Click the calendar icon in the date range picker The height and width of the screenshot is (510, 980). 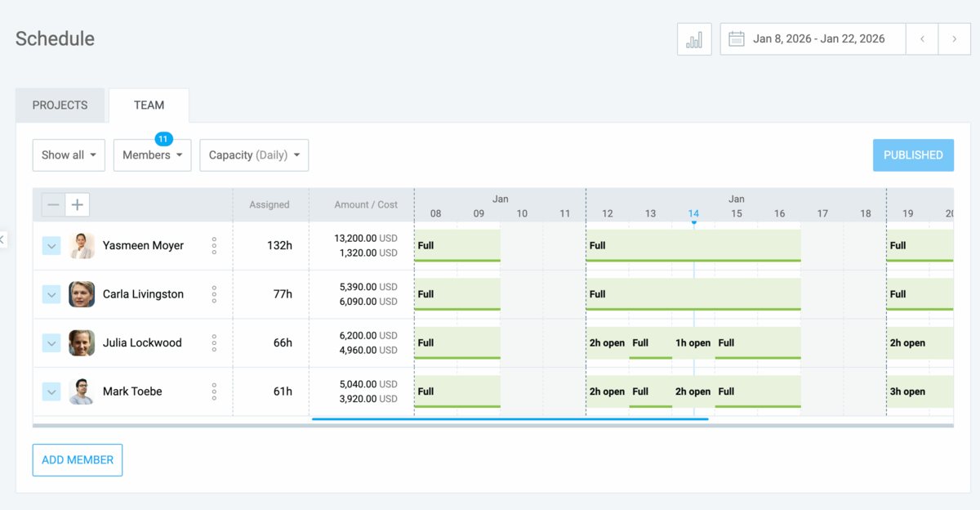[737, 38]
